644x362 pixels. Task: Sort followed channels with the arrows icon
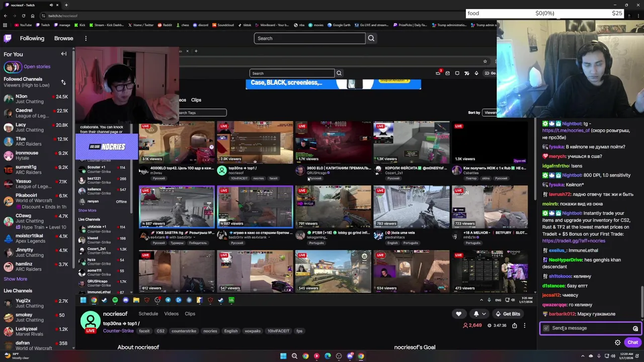(63, 82)
